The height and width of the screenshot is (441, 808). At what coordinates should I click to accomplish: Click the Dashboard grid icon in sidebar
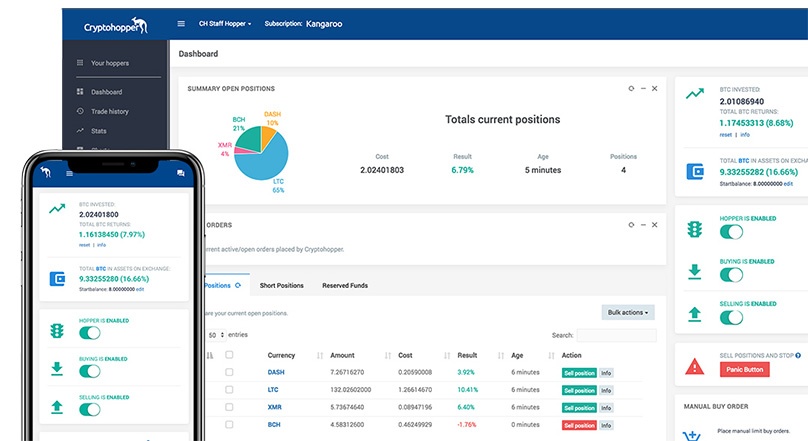coord(80,92)
